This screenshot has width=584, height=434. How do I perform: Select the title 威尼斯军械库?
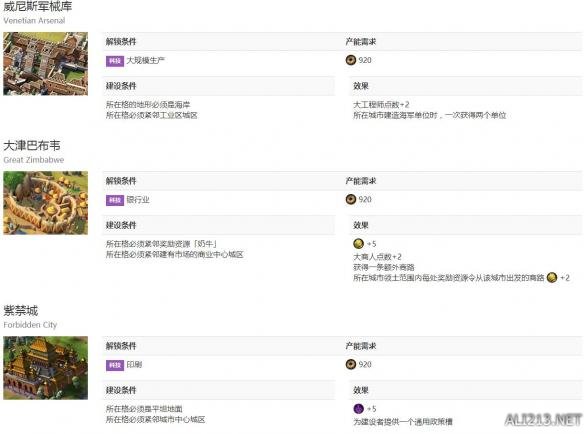coord(38,6)
